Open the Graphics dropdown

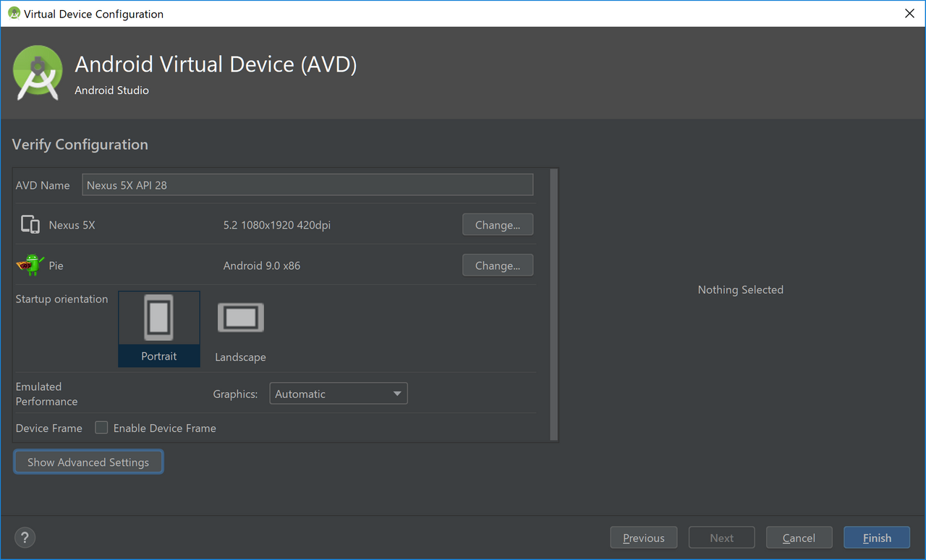click(338, 394)
